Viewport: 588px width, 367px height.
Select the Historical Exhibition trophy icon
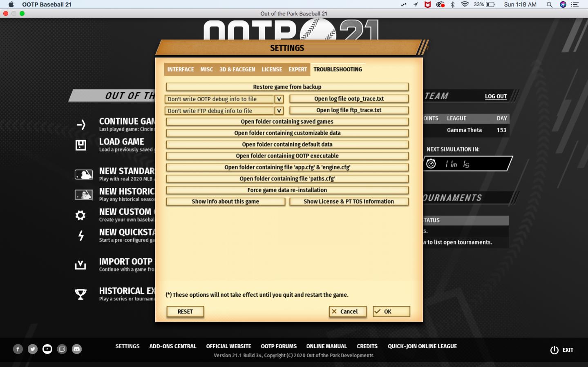tap(81, 293)
